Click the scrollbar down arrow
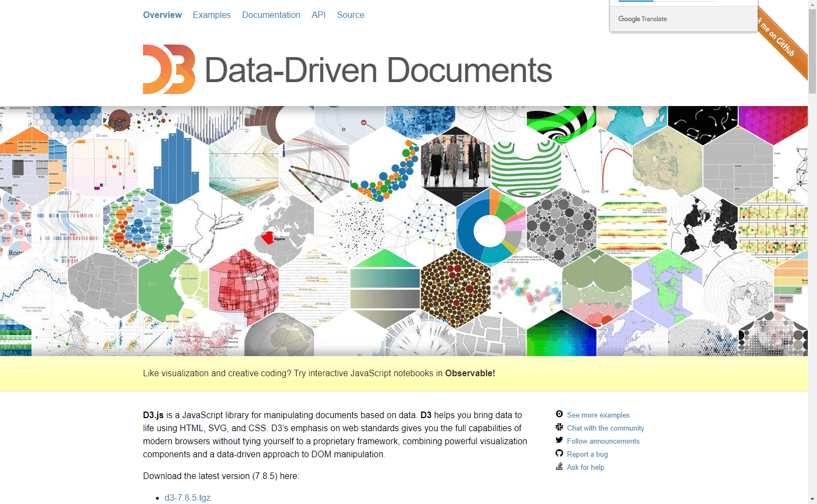Image resolution: width=817 pixels, height=504 pixels. point(812,499)
